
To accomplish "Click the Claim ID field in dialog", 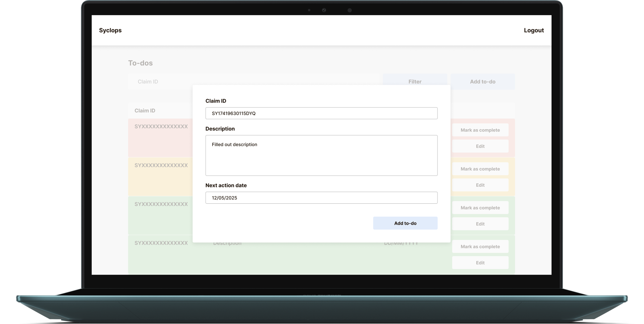I will [321, 113].
